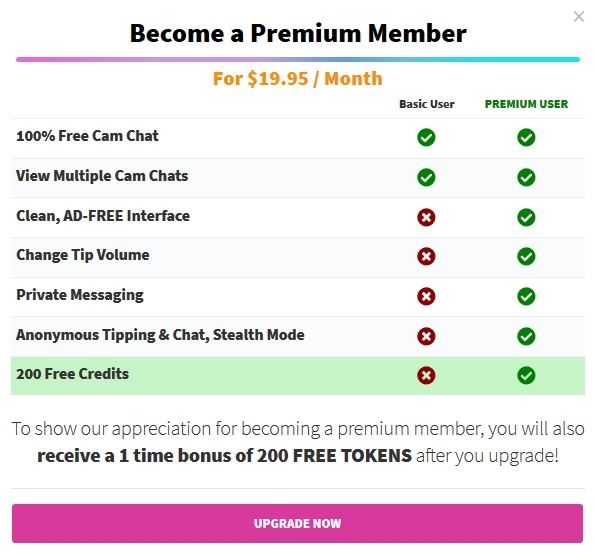Click the red X beside Change Tip Volume
Screen dimensions: 595x555
(426, 256)
